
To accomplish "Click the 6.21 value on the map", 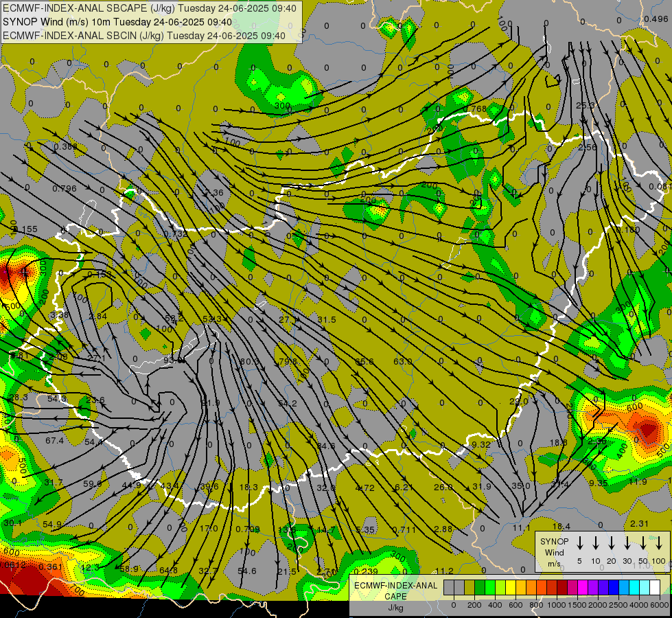I will coord(404,488).
